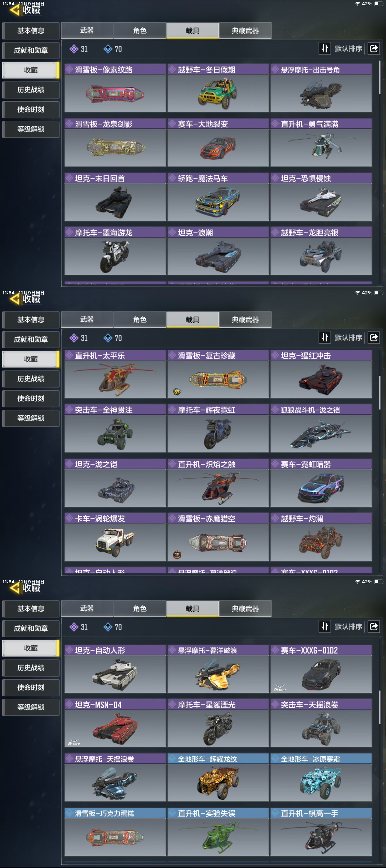Open the 轿跑-魔法马车 car skin

218,197
